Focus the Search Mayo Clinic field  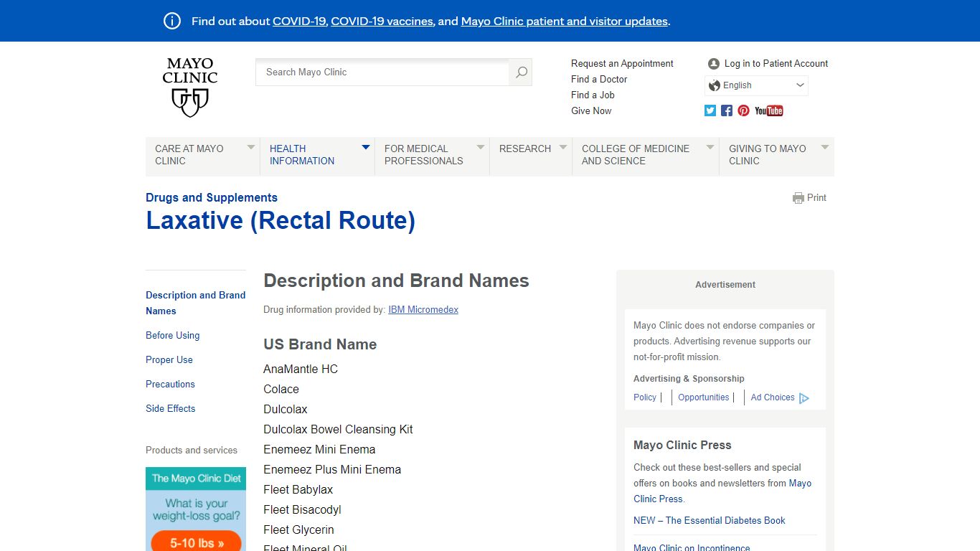click(x=382, y=72)
